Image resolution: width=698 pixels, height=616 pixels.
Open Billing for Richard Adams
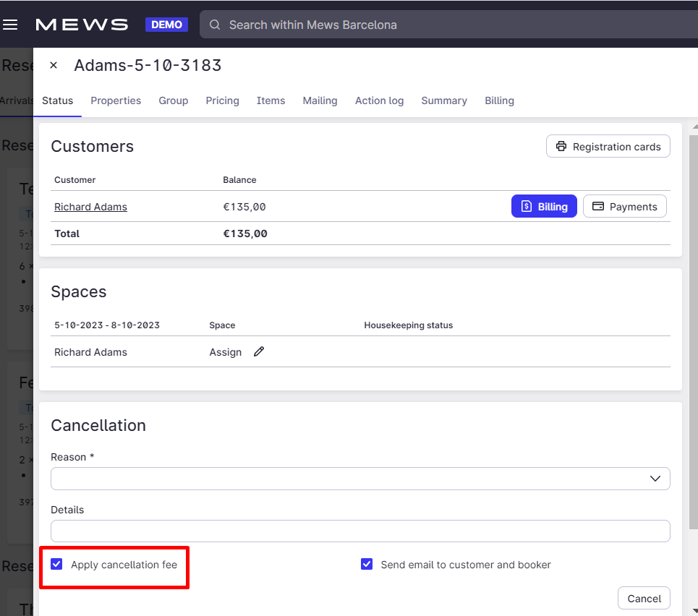[x=544, y=207]
